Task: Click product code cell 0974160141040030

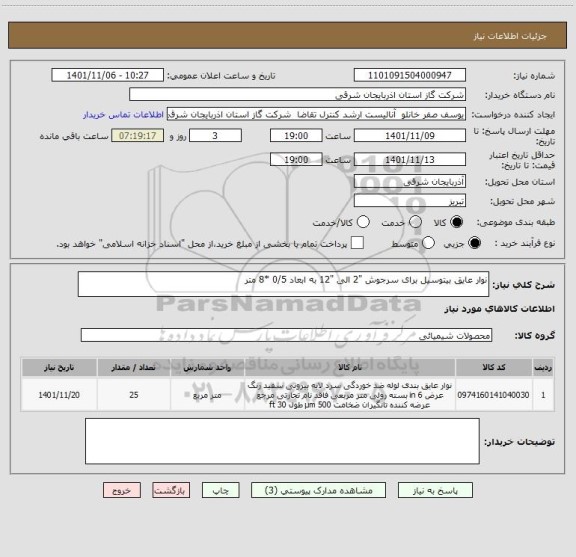Action: click(494, 395)
